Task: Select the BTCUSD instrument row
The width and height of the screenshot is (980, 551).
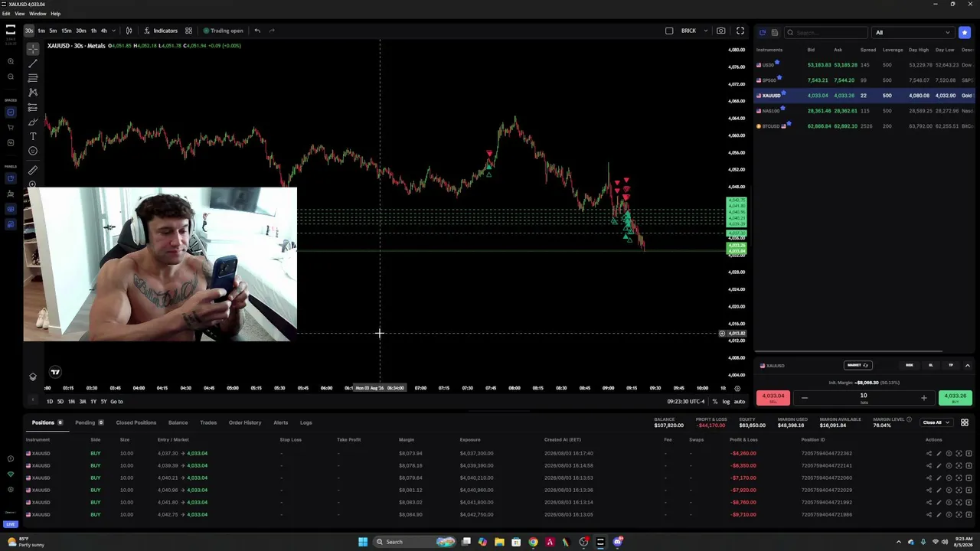Action: 864,126
